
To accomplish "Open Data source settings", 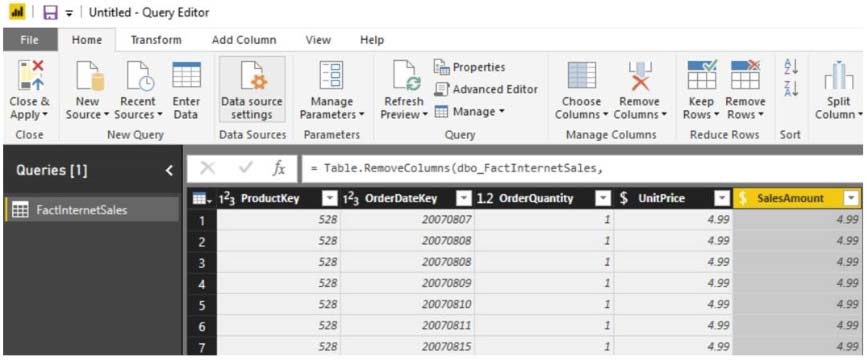I will (x=252, y=90).
